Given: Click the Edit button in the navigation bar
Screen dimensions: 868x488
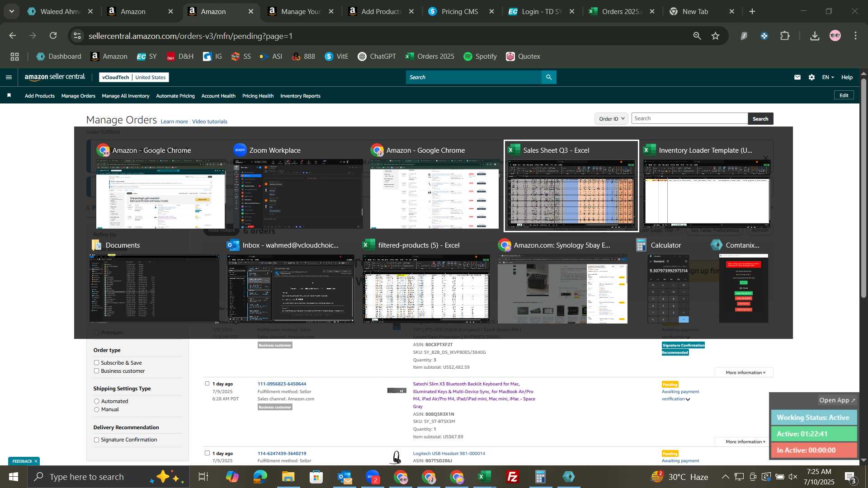Looking at the screenshot, I should click(844, 95).
